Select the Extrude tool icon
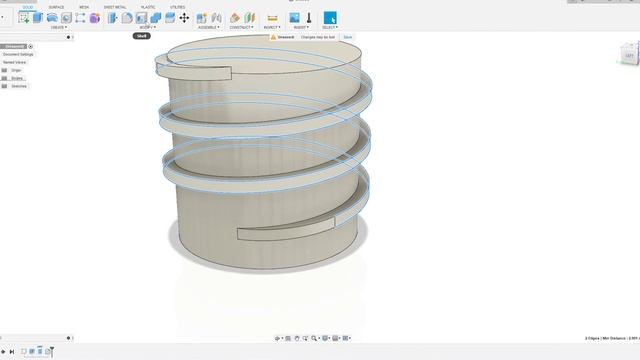This screenshot has height=360, width=640. tap(38, 18)
